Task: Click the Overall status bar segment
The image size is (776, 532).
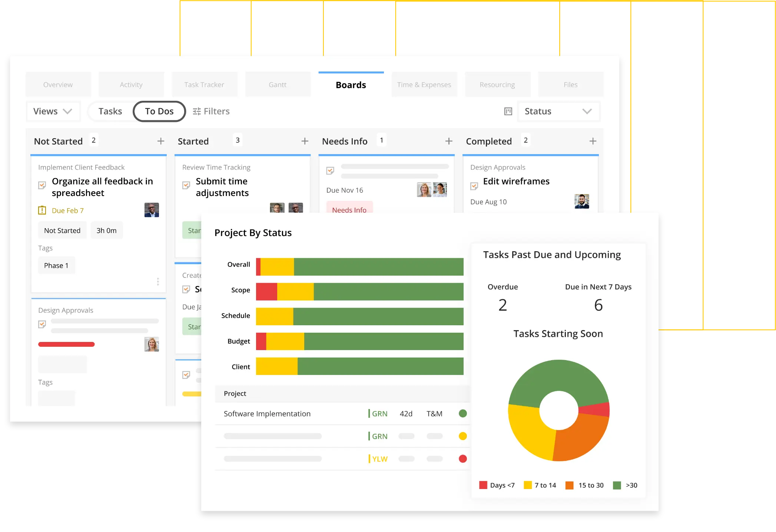Action: tap(360, 264)
